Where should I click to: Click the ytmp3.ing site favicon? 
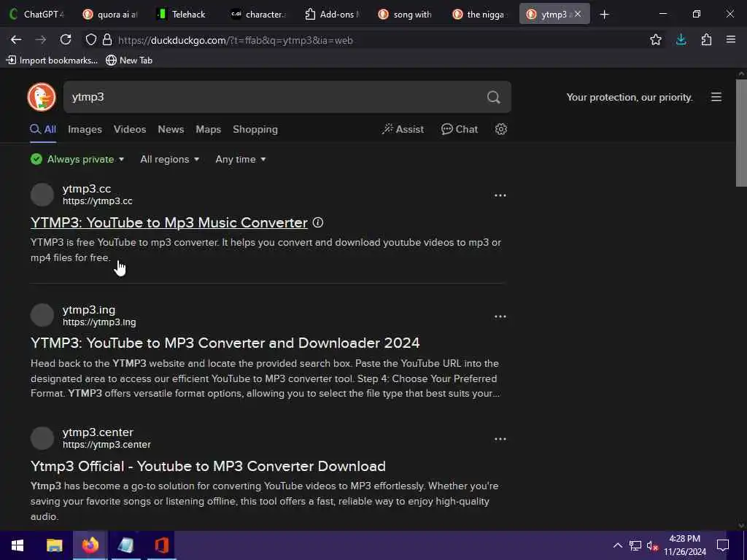point(42,315)
